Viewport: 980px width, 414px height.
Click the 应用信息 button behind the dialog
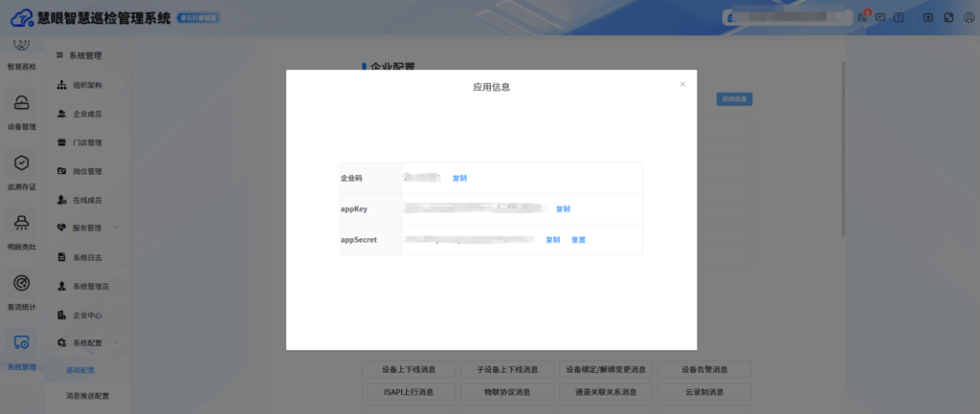click(x=734, y=98)
